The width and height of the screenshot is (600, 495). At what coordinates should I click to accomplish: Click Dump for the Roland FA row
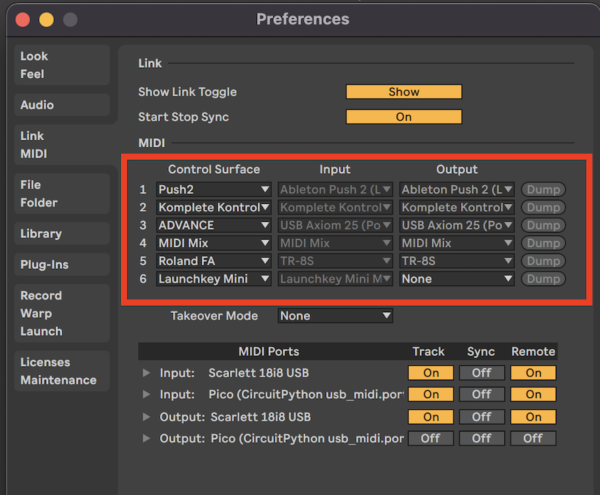(x=543, y=261)
